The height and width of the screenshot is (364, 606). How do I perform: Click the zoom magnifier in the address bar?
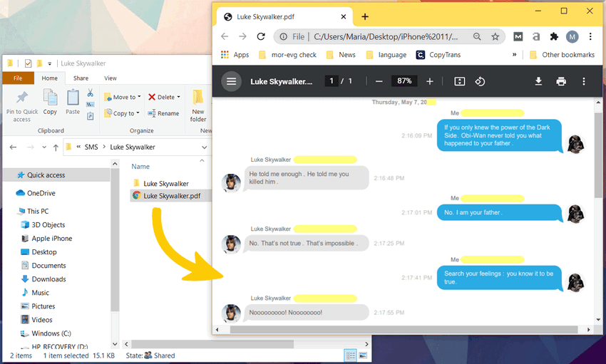tap(477, 36)
